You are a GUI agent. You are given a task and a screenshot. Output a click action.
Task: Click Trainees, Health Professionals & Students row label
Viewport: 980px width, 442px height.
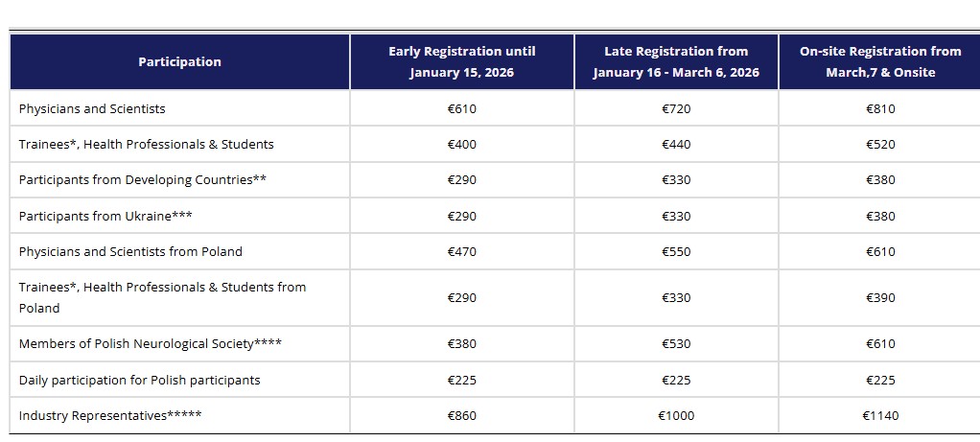click(x=146, y=145)
